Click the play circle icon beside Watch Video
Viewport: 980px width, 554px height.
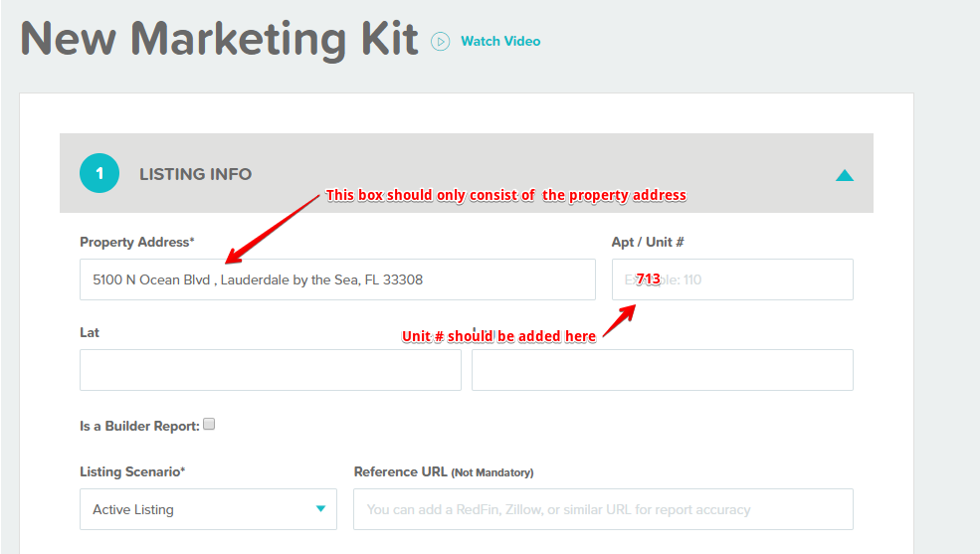coord(440,42)
